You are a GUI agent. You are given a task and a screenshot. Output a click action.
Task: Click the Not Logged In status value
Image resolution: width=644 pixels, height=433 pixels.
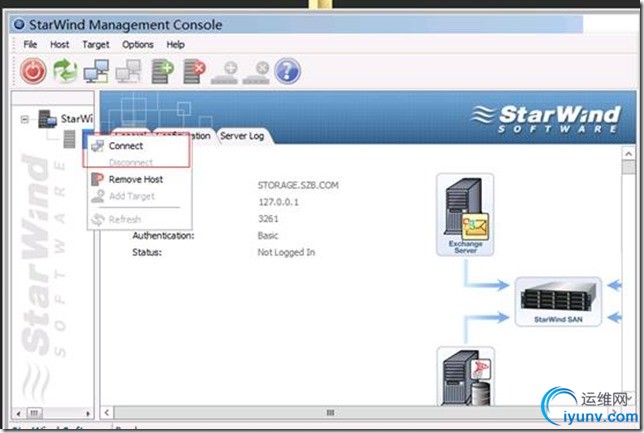click(x=286, y=252)
